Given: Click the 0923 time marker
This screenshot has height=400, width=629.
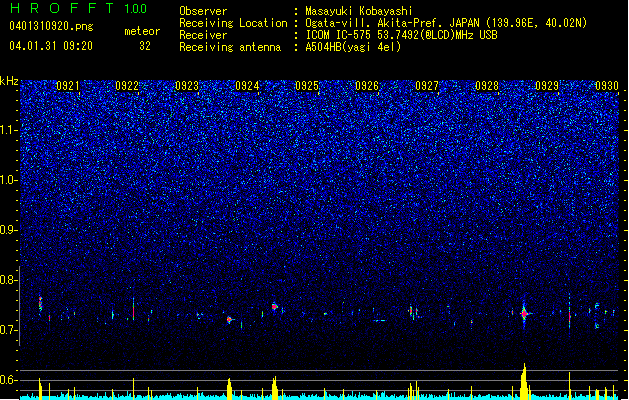Looking at the screenshot, I should [x=187, y=86].
